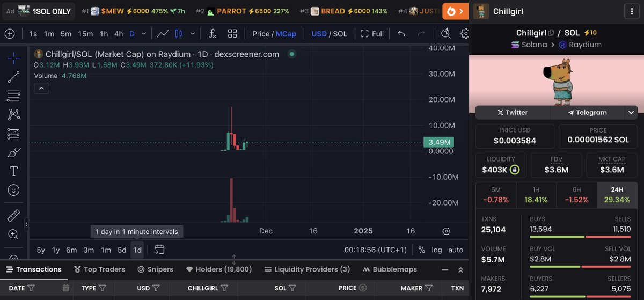Filter transactions by TYPE column
This screenshot has width=644, height=300.
(103, 288)
